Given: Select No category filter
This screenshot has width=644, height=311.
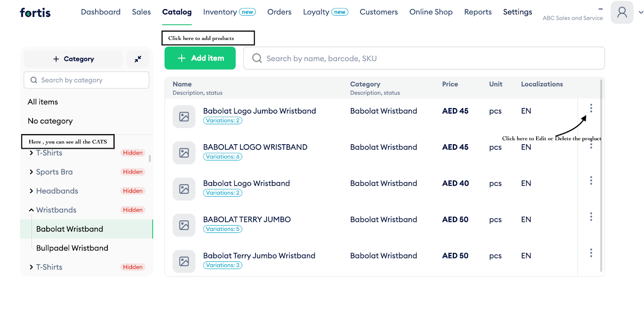Looking at the screenshot, I should (x=50, y=121).
